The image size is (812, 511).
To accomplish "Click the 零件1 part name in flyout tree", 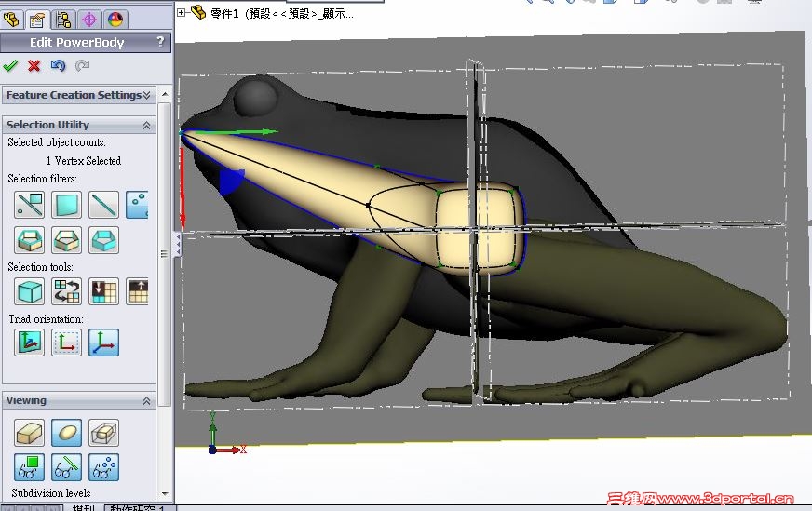I will tap(282, 14).
